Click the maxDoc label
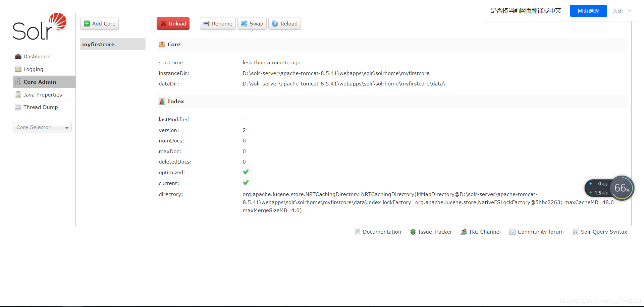 click(170, 151)
